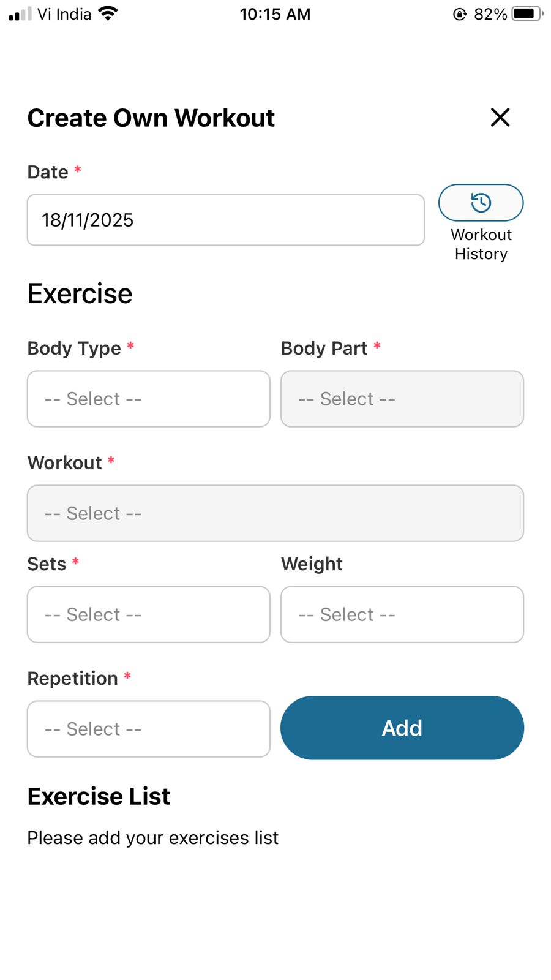Open the Body Part dropdown

click(402, 399)
